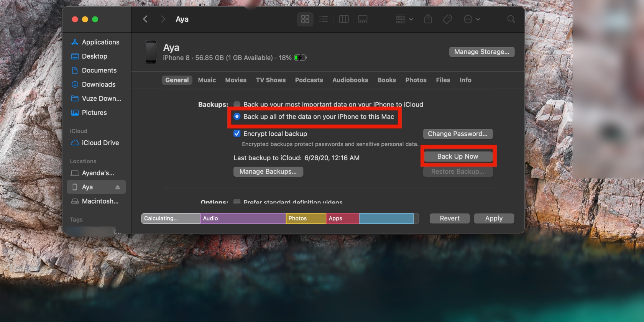Click the Apply button

click(494, 219)
